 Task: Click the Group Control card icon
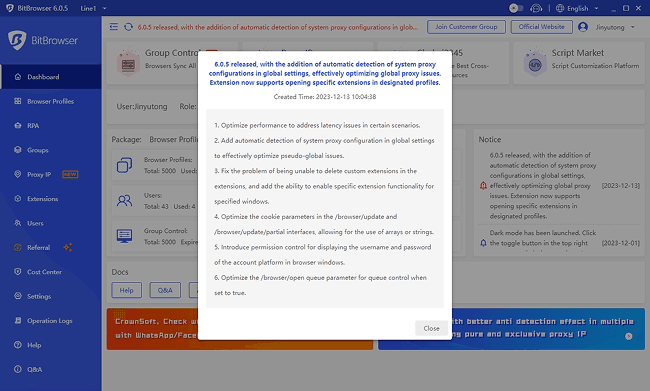pyautogui.click(x=128, y=63)
